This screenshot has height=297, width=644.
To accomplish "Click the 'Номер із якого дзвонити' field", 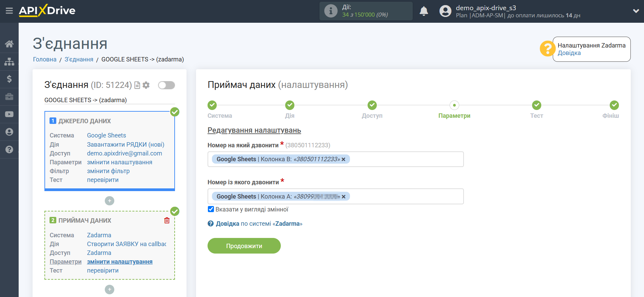I will pos(335,197).
